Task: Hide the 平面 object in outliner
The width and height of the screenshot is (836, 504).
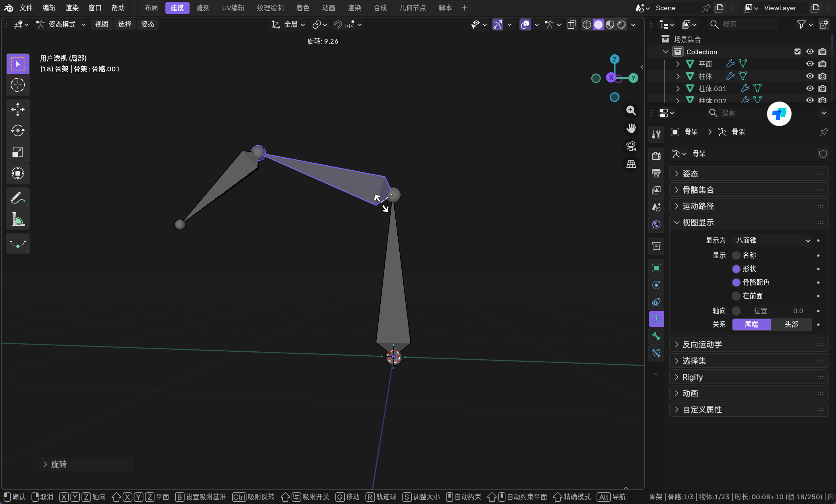Action: (x=809, y=64)
